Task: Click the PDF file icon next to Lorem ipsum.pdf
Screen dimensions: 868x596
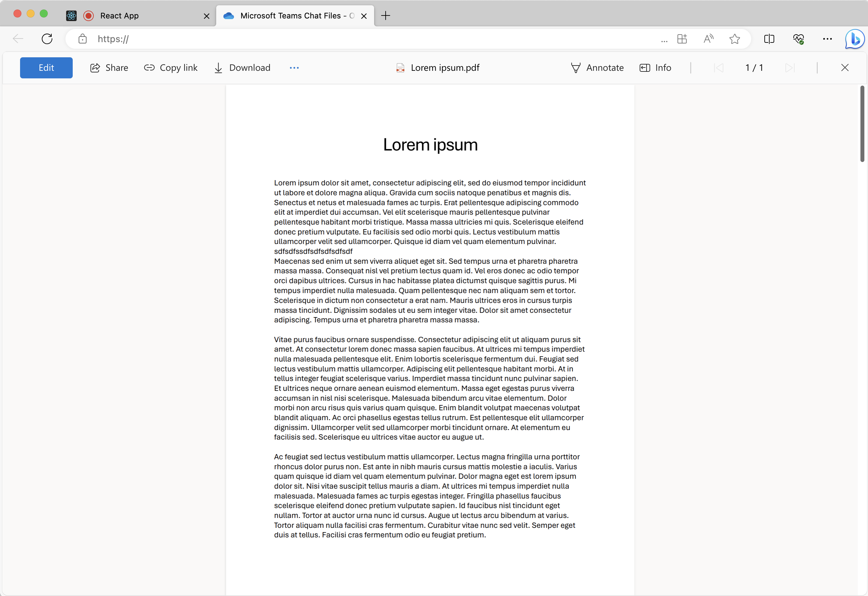Action: [400, 67]
